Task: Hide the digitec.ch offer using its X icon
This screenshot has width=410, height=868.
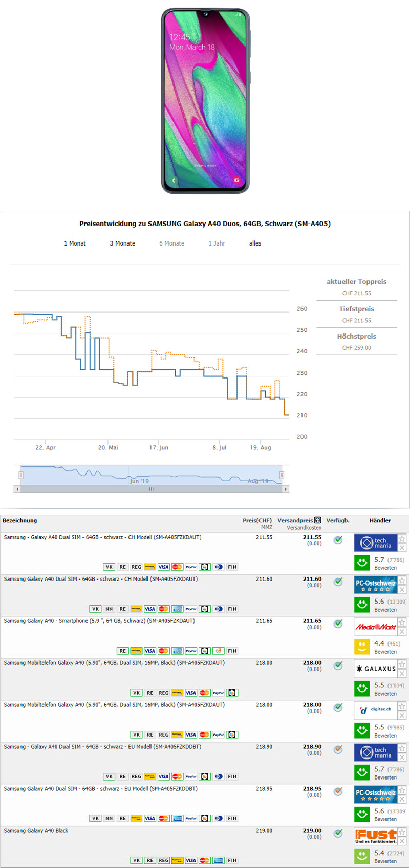Action: coord(402,716)
